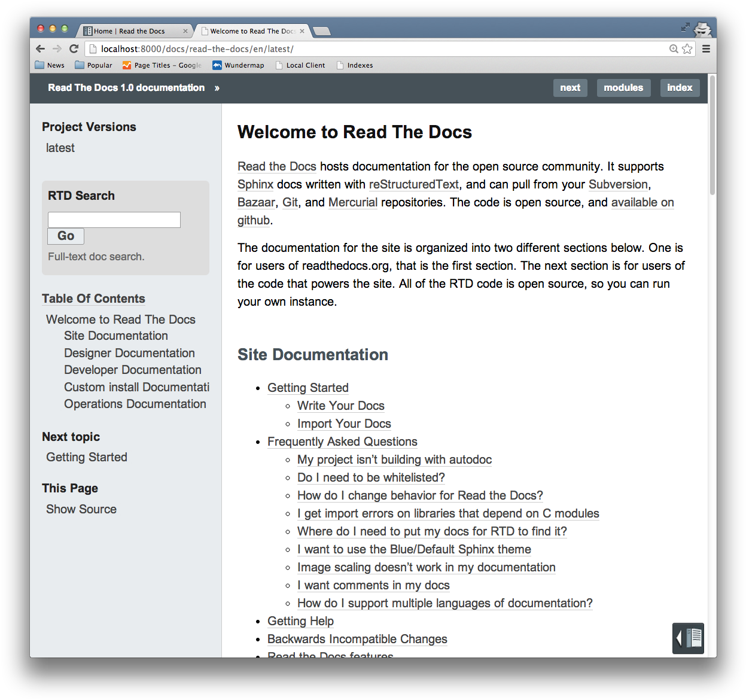
Task: Click the Show Source link
Action: [x=81, y=509]
